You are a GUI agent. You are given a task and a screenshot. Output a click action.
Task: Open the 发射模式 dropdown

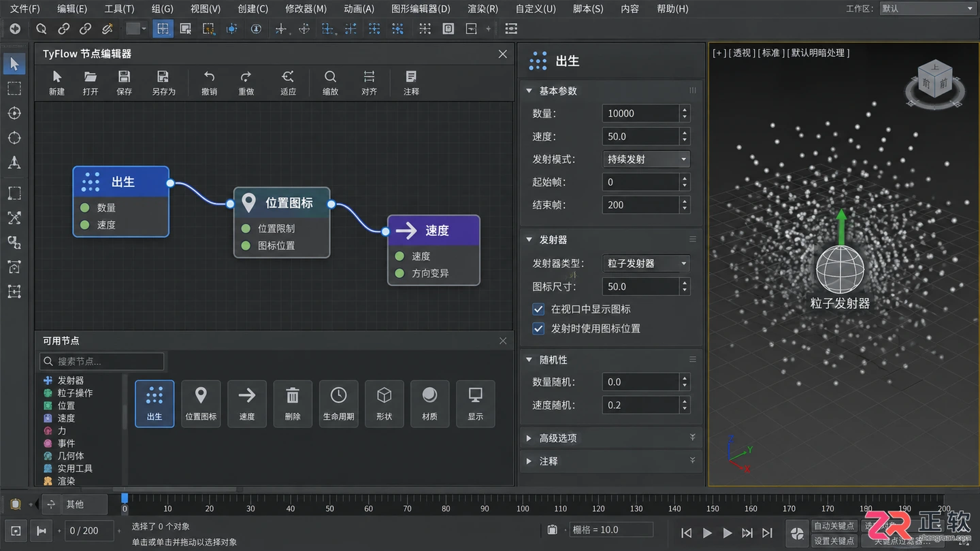click(647, 159)
